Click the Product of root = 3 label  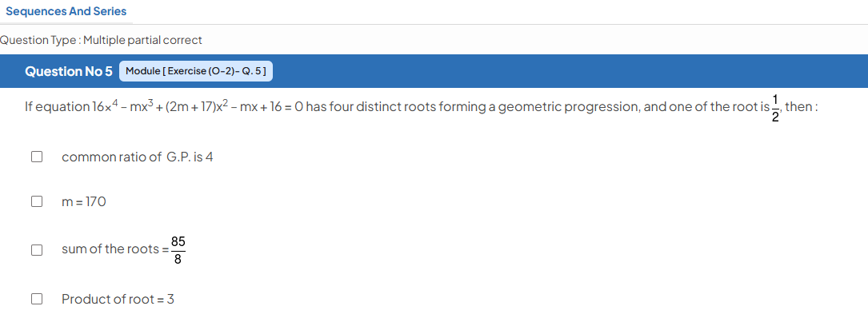click(118, 300)
